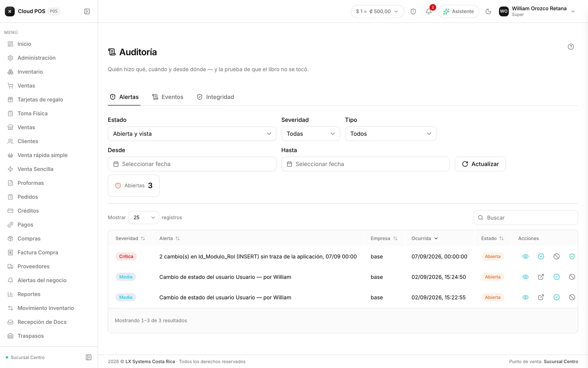This screenshot has width=588, height=368.
Task: Open external link for the 15:22:55 alert
Action: click(541, 297)
